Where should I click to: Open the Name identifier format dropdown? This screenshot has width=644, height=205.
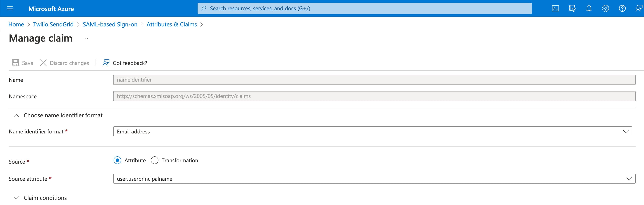click(x=626, y=131)
